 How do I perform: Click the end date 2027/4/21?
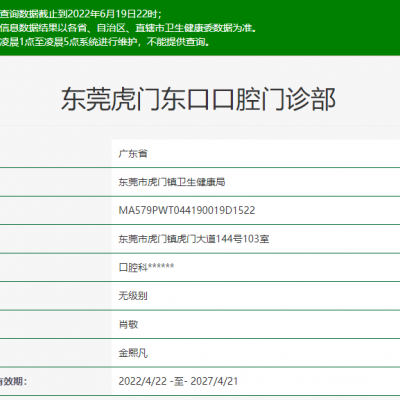(214, 381)
